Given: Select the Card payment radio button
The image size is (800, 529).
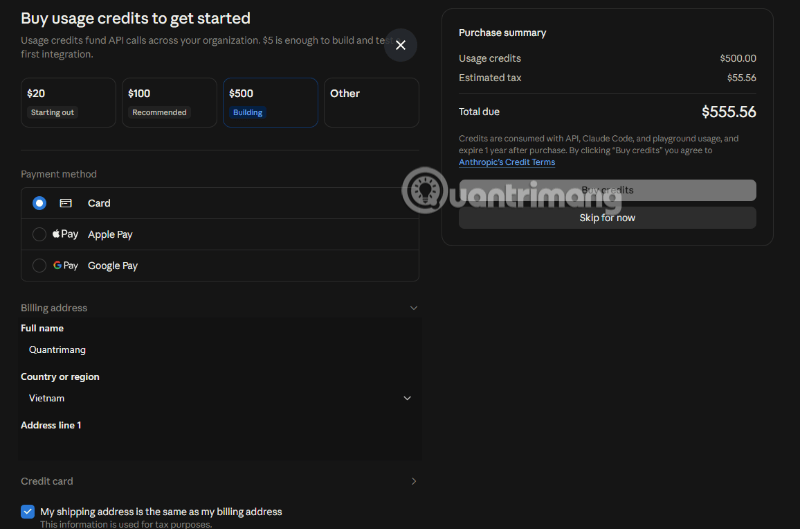Looking at the screenshot, I should coord(39,203).
